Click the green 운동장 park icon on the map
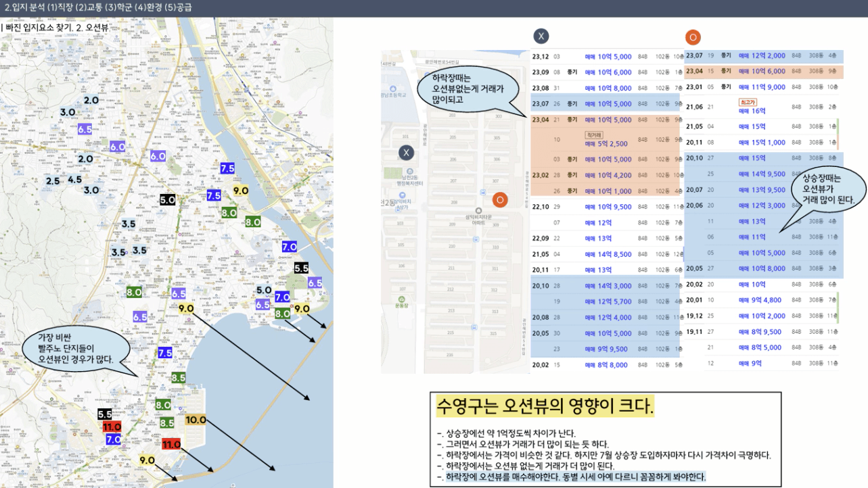Viewport: 868px width, 488px height. (x=402, y=299)
